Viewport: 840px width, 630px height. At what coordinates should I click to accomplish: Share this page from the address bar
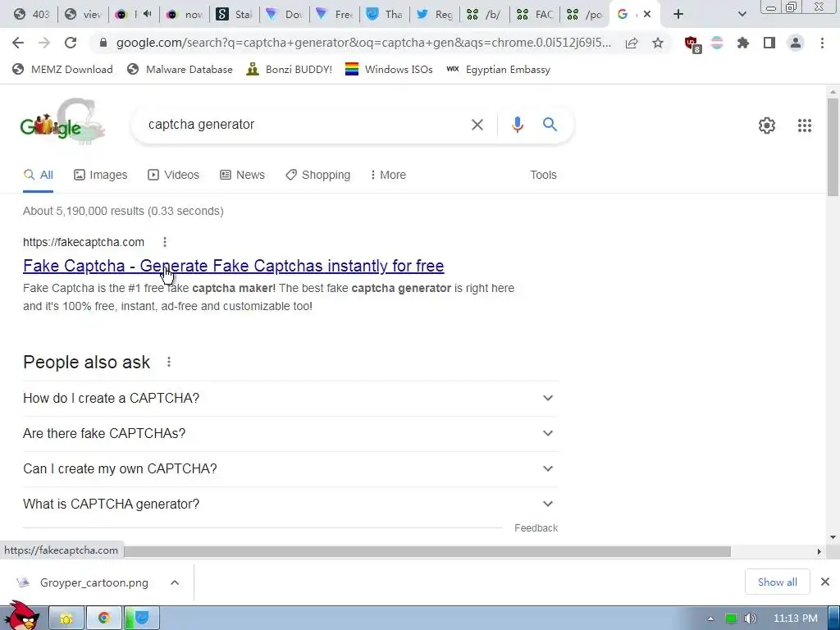pos(632,43)
